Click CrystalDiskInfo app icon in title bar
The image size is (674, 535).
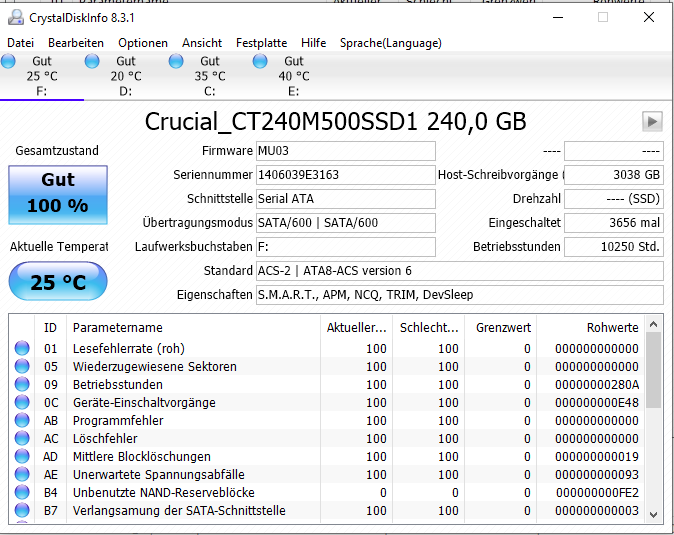click(x=16, y=18)
